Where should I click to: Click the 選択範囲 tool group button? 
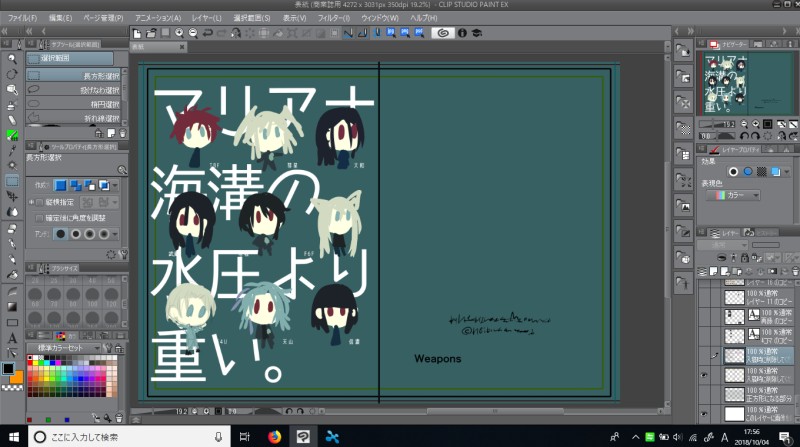(70, 58)
